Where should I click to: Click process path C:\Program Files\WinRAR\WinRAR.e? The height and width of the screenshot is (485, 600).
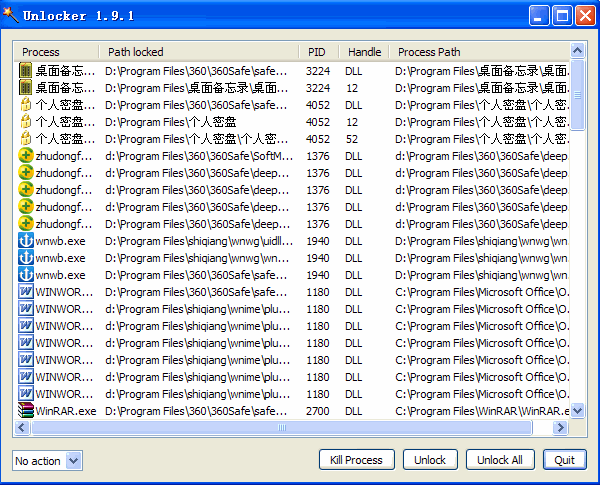(x=482, y=411)
